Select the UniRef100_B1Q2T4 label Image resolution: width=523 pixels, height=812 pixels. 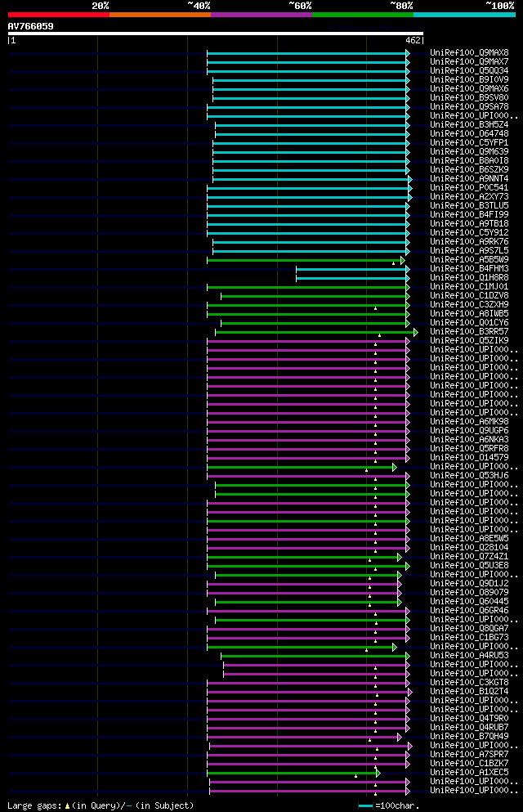pyautogui.click(x=469, y=691)
